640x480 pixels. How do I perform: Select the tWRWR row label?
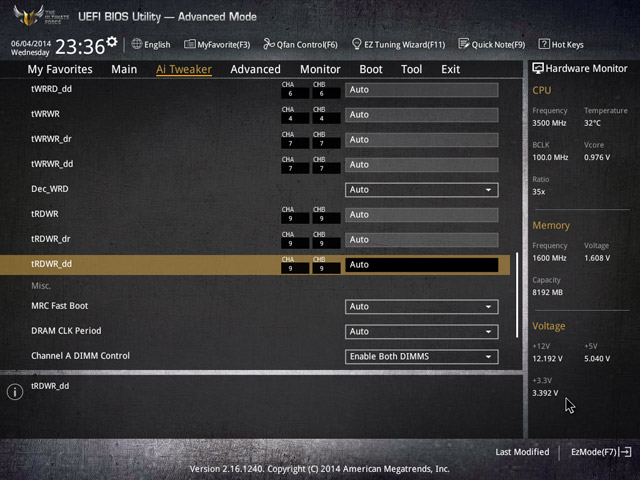[45, 114]
